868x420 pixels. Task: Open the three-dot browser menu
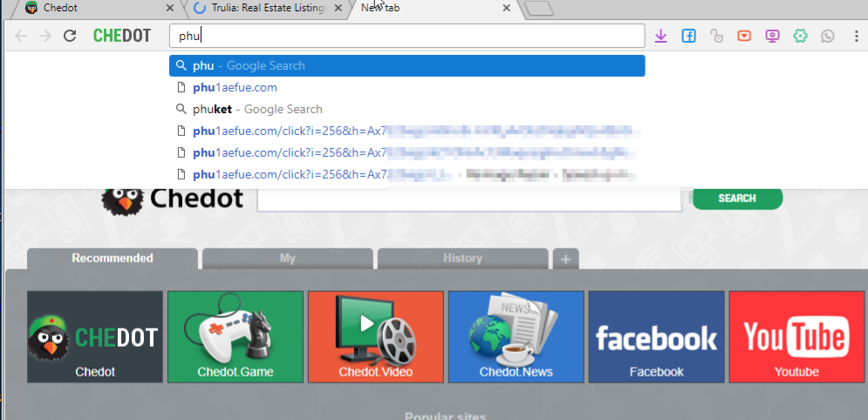click(x=856, y=36)
